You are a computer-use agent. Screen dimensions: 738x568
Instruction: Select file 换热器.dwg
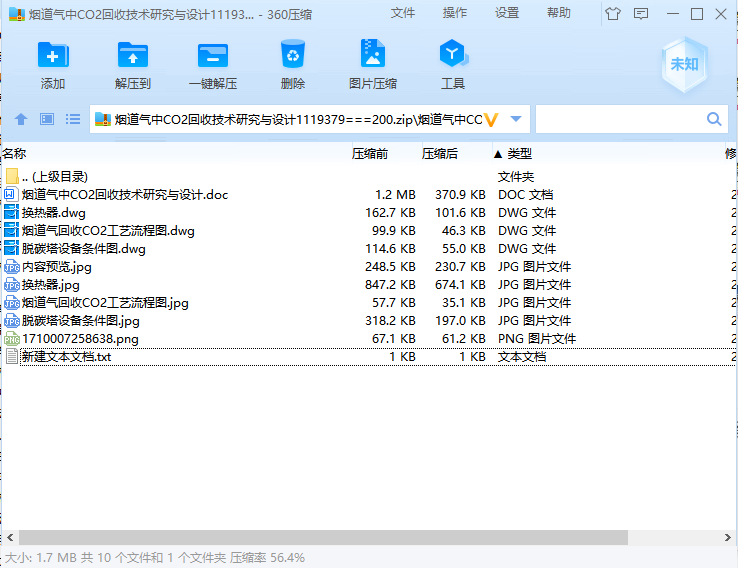[x=54, y=213]
